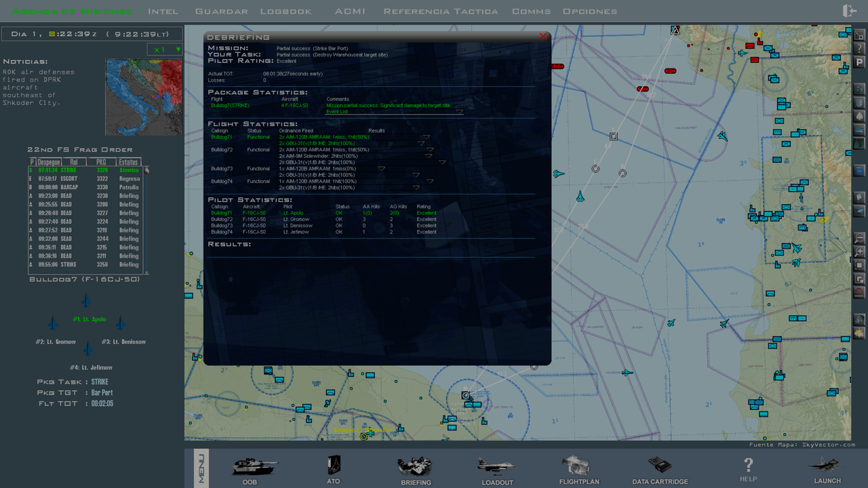Expand Bulldog73 GBU-31 results arrow

416,175
